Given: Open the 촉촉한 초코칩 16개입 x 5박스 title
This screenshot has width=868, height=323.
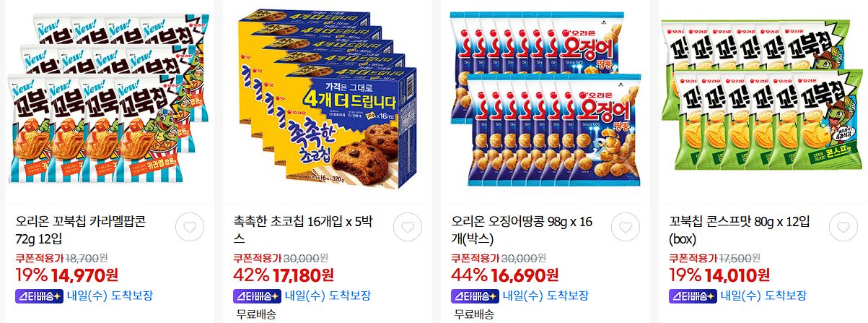Looking at the screenshot, I should (303, 230).
